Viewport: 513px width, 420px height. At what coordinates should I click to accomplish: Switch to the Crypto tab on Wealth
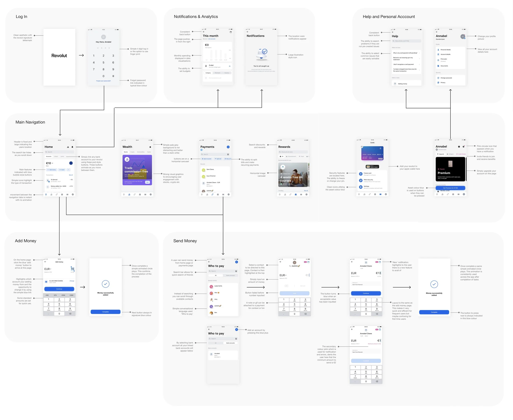click(x=132, y=152)
